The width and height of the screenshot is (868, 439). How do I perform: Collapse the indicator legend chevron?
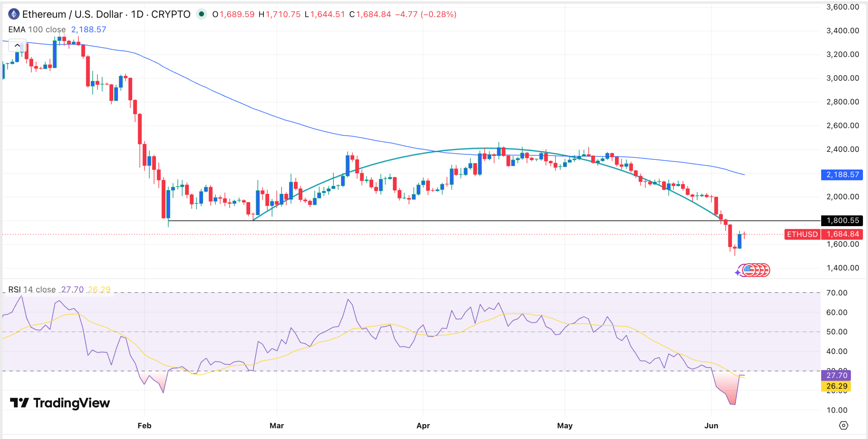(17, 45)
